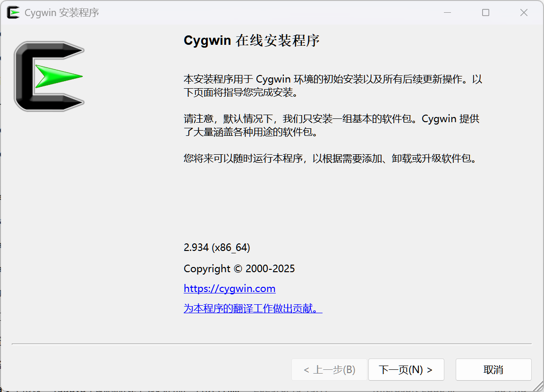Image resolution: width=544 pixels, height=392 pixels.
Task: Click the sentence 您将来可以随时运行本程序
Action: click(x=331, y=158)
